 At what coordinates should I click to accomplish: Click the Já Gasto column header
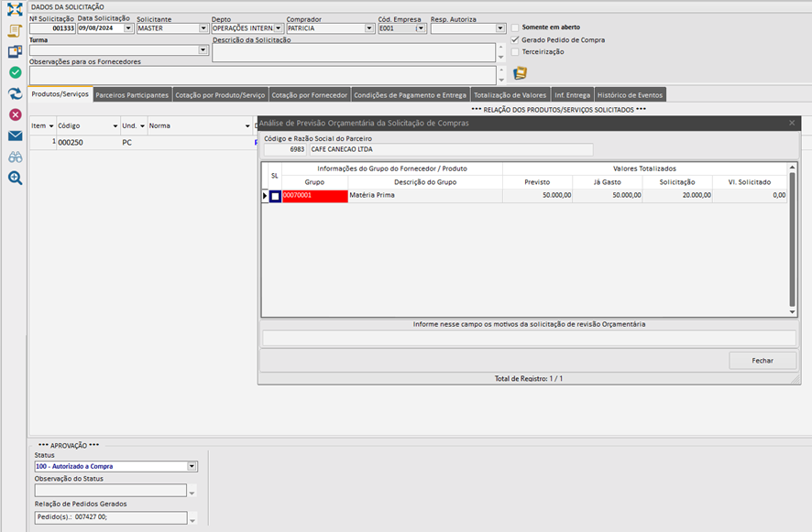608,182
